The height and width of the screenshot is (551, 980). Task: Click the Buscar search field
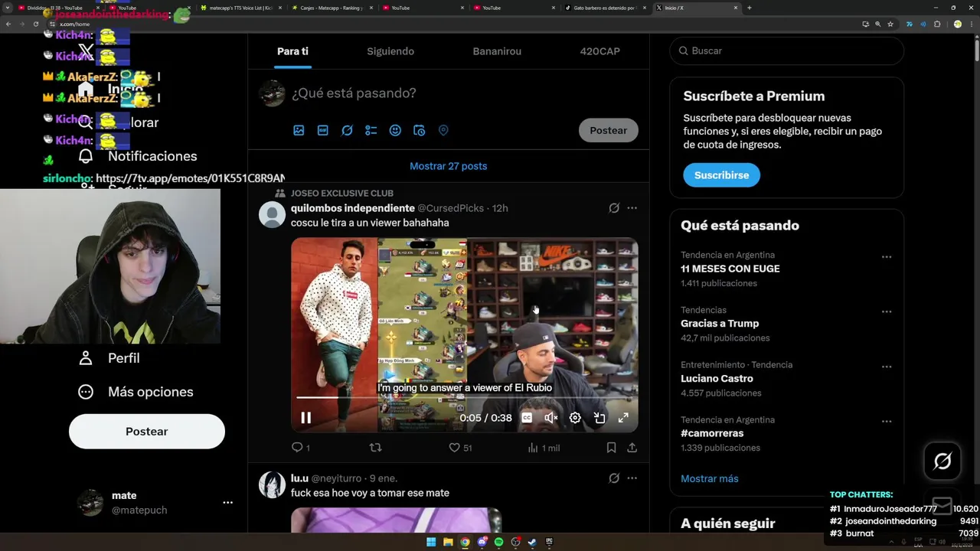coord(787,51)
